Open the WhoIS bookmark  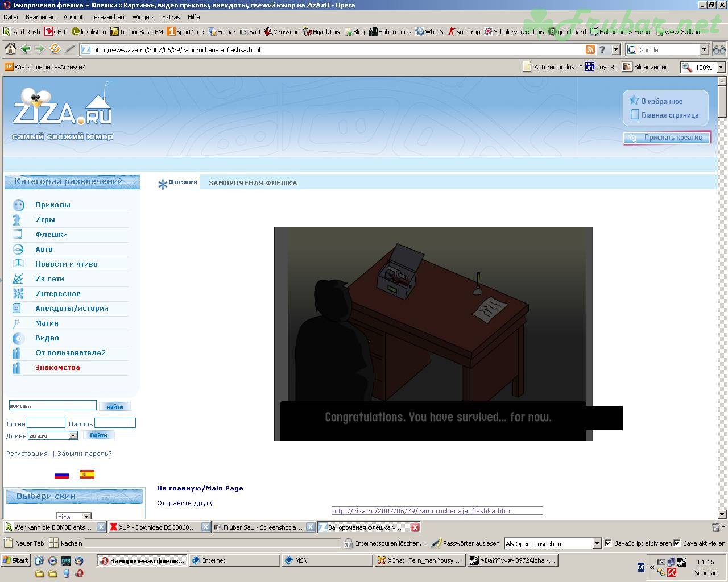click(x=429, y=31)
